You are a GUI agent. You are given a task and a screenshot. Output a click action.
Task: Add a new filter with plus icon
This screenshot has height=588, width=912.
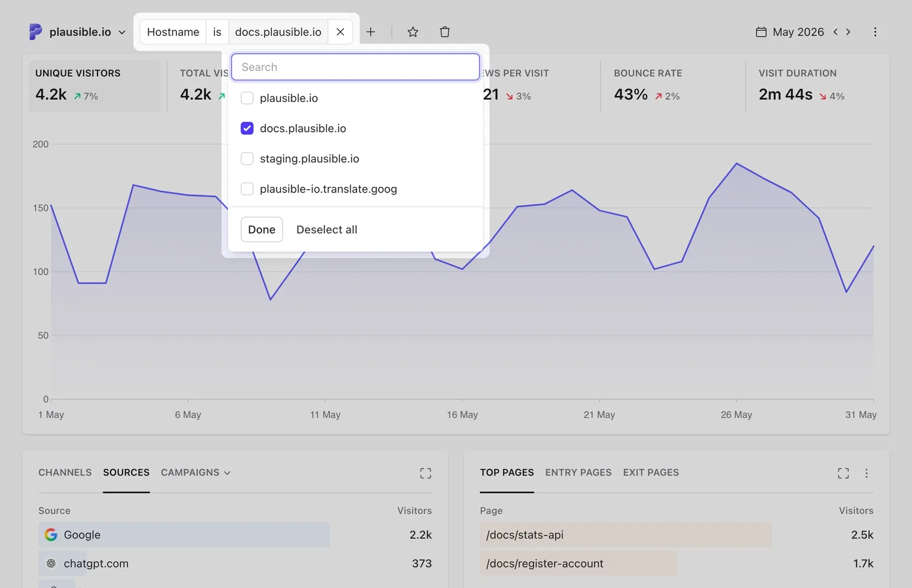tap(370, 32)
